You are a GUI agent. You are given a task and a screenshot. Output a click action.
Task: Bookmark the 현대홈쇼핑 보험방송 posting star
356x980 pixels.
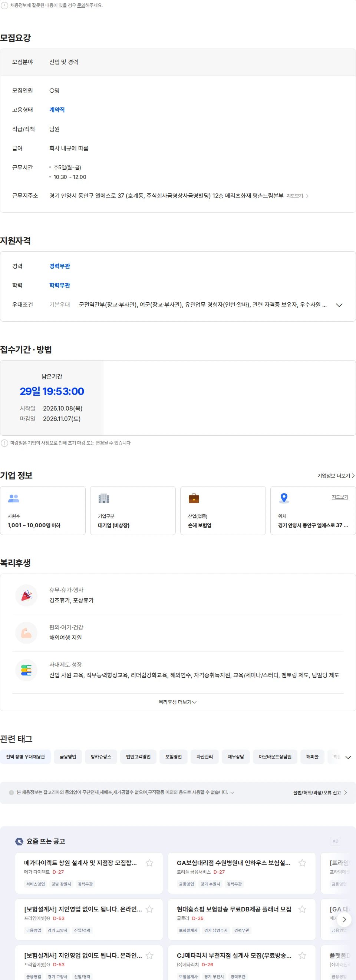pyautogui.click(x=302, y=909)
